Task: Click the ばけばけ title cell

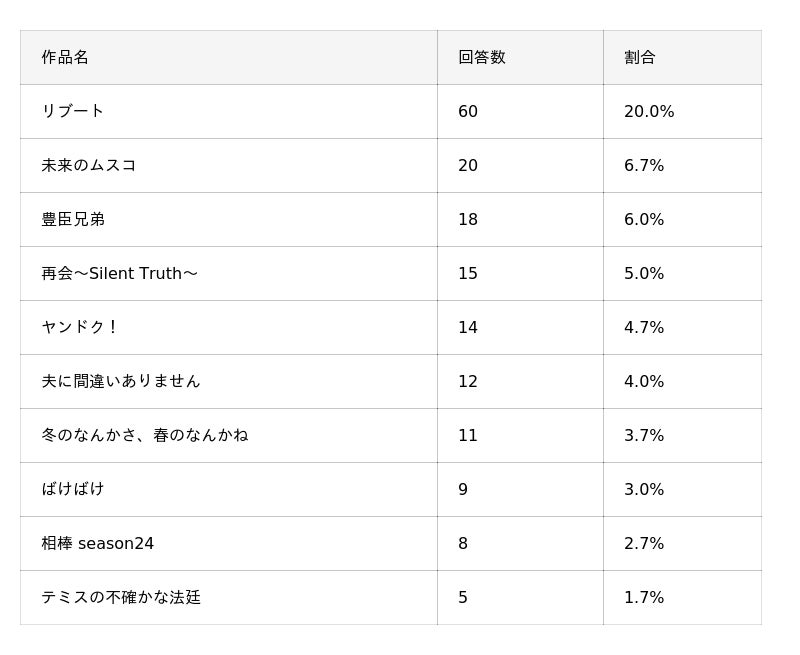Action: 73,489
